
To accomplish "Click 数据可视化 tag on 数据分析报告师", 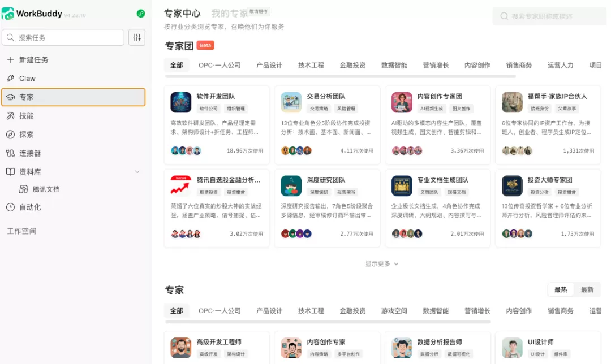I will pos(459,354).
